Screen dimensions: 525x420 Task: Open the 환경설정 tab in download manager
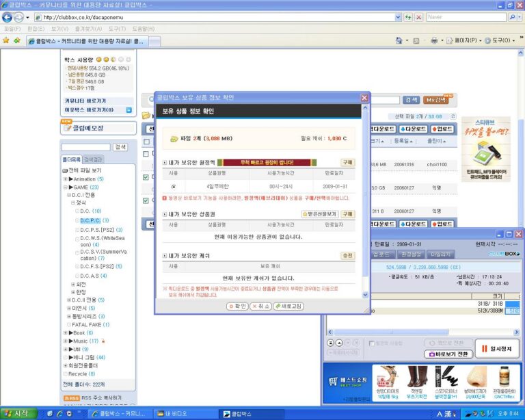point(411,254)
